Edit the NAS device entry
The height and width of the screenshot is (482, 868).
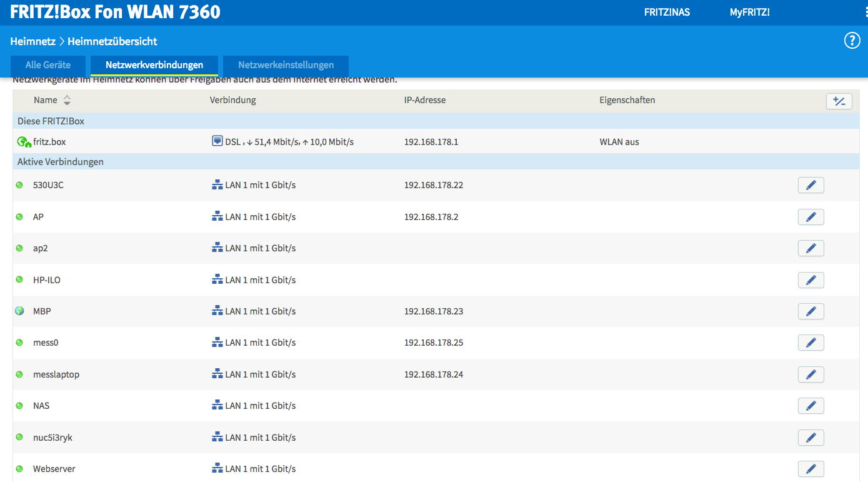pos(811,406)
